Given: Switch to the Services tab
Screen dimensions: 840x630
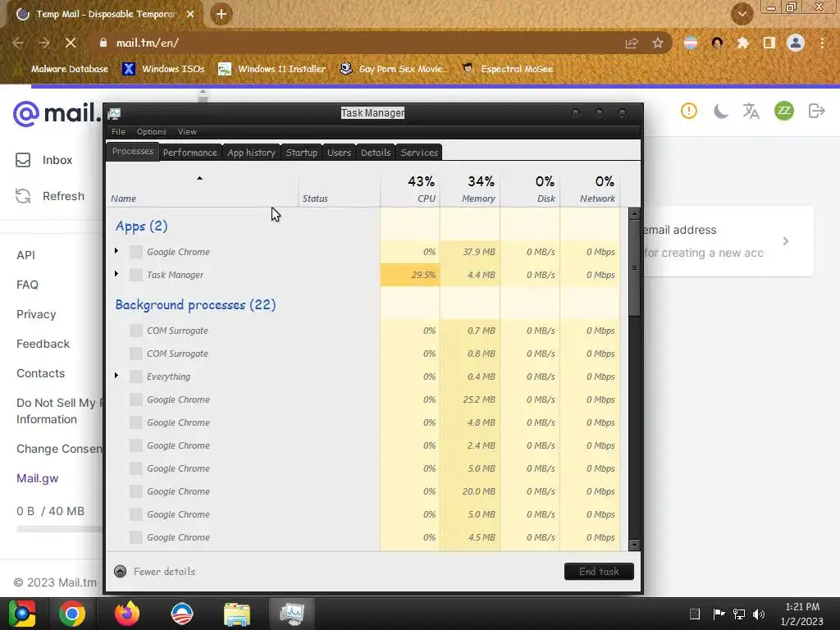Looking at the screenshot, I should click(x=419, y=153).
